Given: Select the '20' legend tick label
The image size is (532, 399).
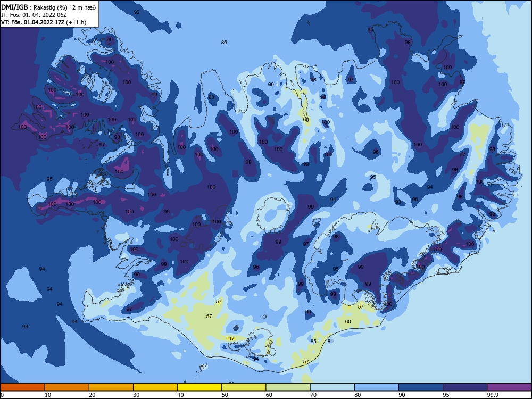Looking at the screenshot, I should click(92, 395).
